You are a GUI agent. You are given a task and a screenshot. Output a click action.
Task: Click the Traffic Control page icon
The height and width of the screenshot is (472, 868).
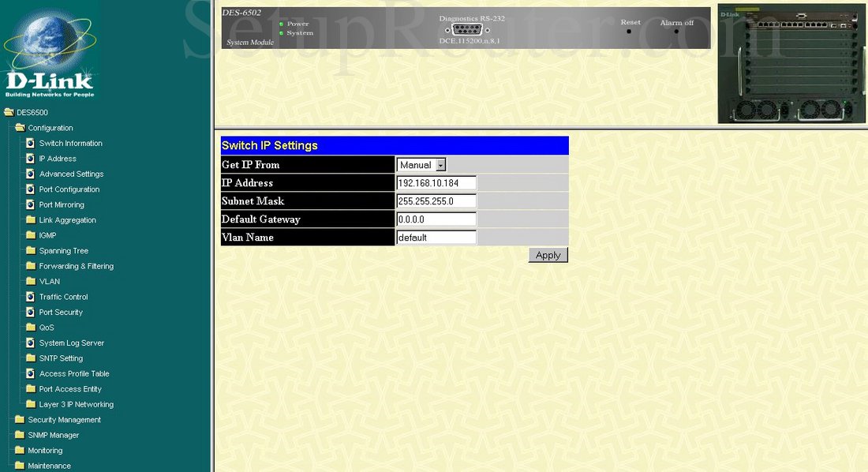click(x=31, y=297)
